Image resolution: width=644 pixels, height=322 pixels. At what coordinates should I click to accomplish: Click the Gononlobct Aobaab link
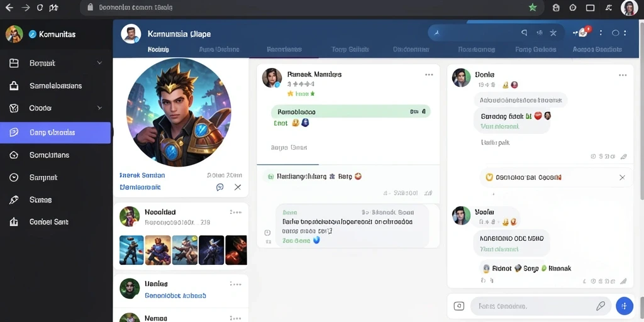pos(175,296)
